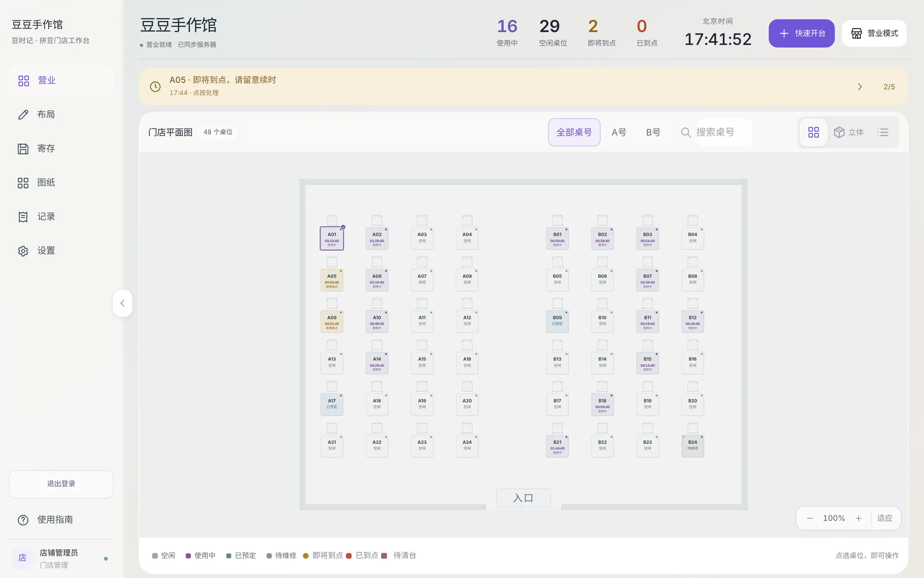Open the 营业 sidebar section
This screenshot has width=924, height=578.
pos(61,81)
